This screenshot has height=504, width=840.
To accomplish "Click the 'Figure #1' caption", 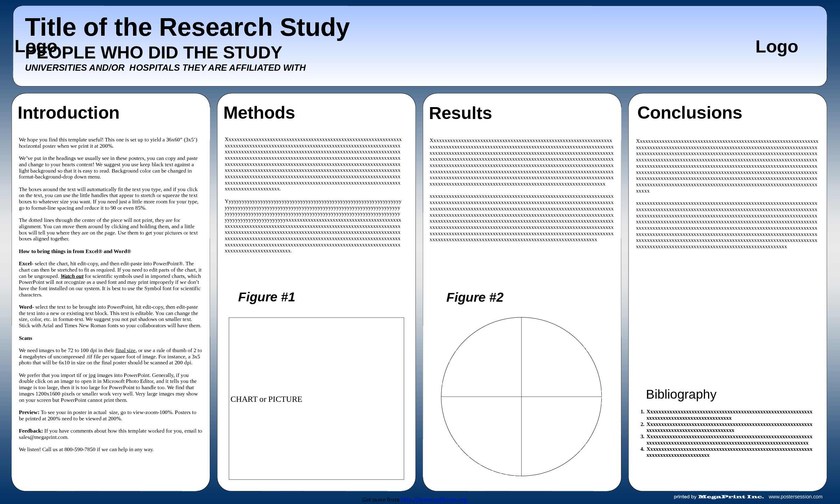I will (267, 297).
